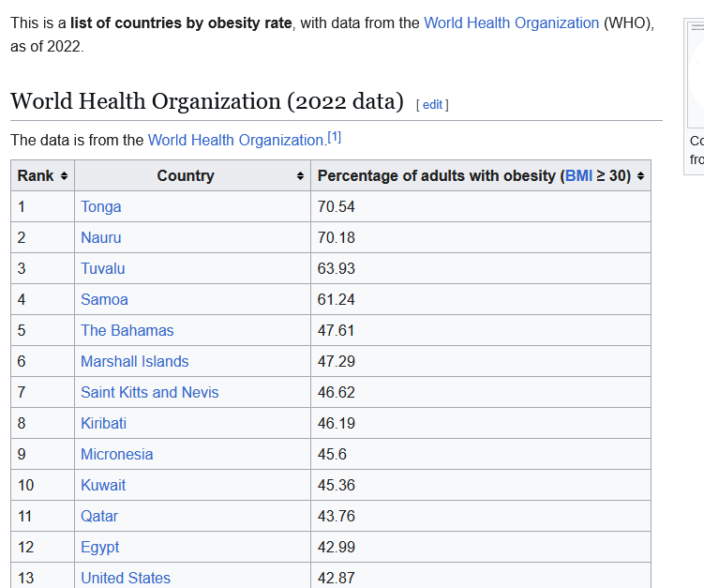The image size is (704, 588).
Task: Select the value 45.36 for Kuwait
Action: click(x=337, y=486)
